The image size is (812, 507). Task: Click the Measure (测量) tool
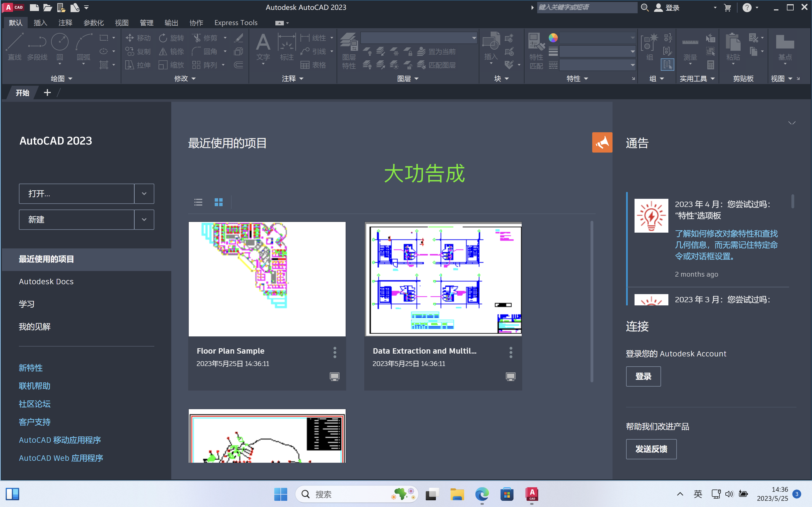690,47
